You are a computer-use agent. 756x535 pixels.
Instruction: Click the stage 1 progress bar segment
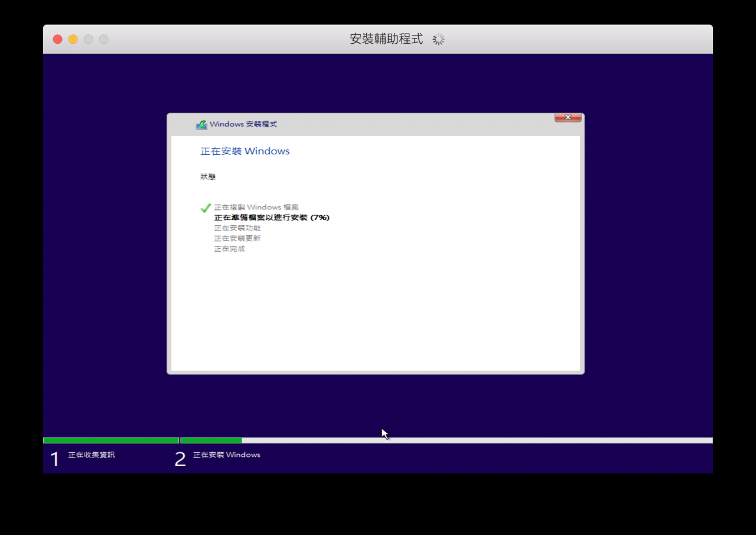click(x=111, y=440)
